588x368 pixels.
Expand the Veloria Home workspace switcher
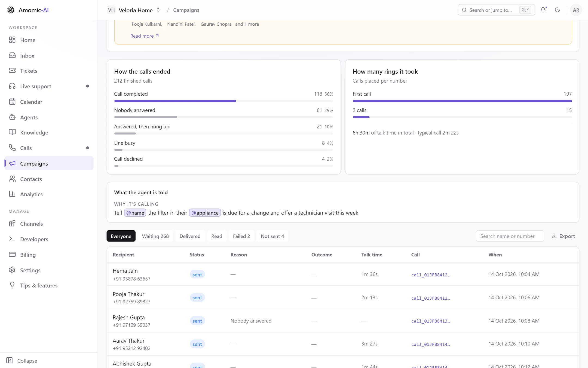coord(134,10)
